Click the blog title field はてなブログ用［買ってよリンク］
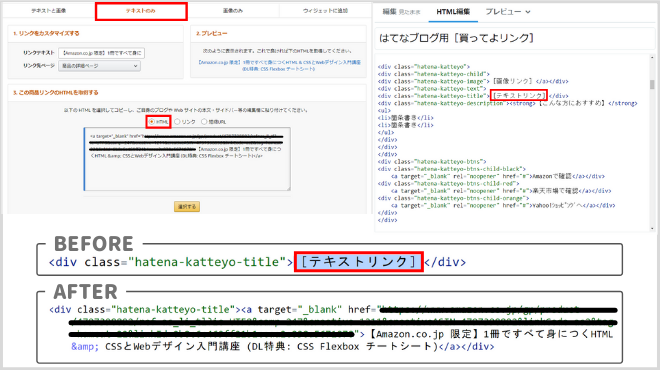Screen dimensions: 660x370 (x=514, y=38)
